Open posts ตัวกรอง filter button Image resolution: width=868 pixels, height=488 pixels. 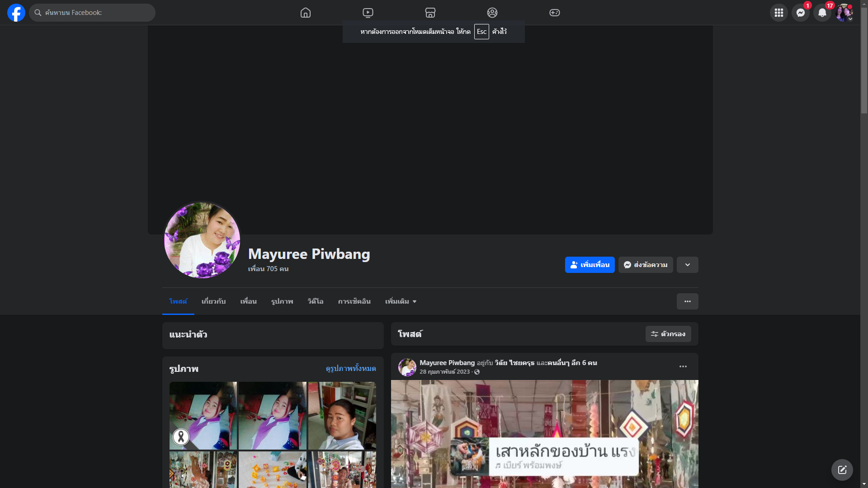click(x=668, y=334)
